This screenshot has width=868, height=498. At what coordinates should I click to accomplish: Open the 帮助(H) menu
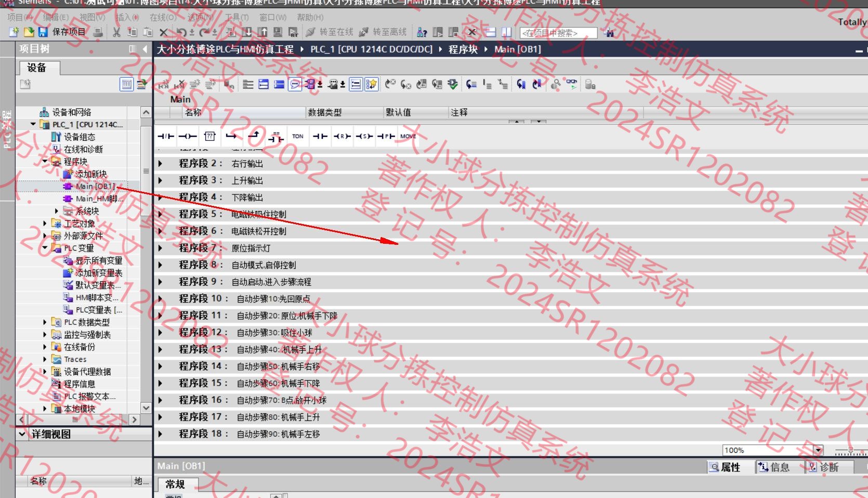pyautogui.click(x=310, y=17)
